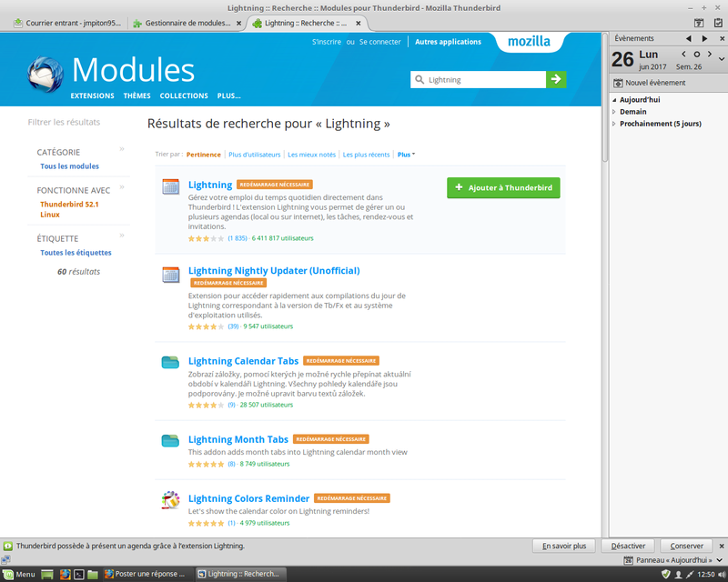Click the page vertical scrollbar thumb
The width and height of the screenshot is (728, 582).
(x=604, y=97)
